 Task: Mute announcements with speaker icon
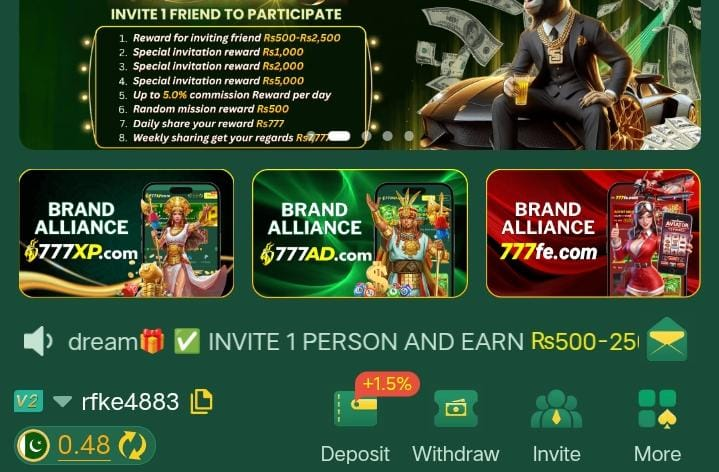38,341
